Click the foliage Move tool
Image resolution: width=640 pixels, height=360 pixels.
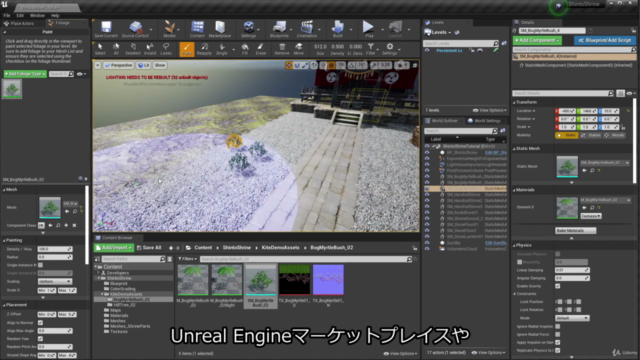coord(299,49)
